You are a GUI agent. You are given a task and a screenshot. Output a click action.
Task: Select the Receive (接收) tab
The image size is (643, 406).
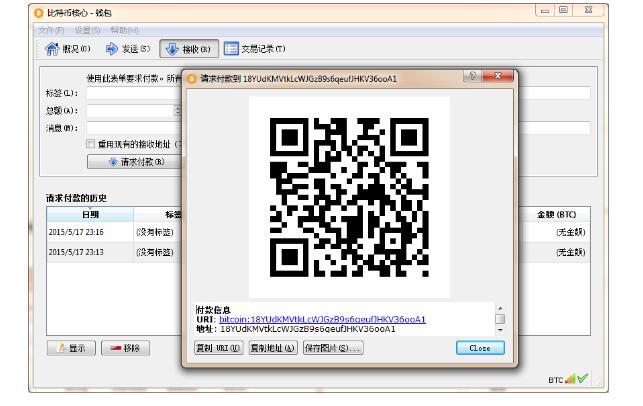[189, 49]
